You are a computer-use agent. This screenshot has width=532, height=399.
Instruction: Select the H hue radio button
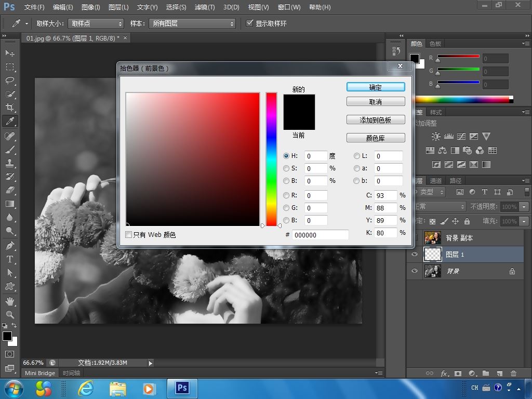[x=286, y=156]
